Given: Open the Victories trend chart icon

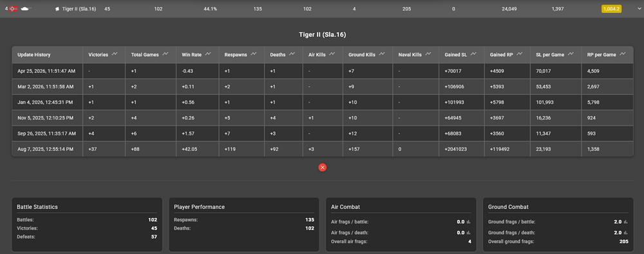Looking at the screenshot, I should pos(115,54).
